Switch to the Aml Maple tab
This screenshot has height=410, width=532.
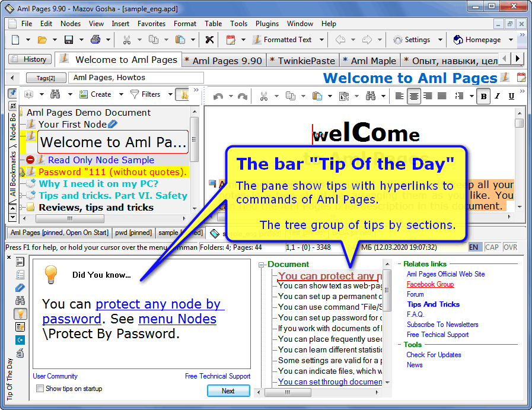[369, 61]
